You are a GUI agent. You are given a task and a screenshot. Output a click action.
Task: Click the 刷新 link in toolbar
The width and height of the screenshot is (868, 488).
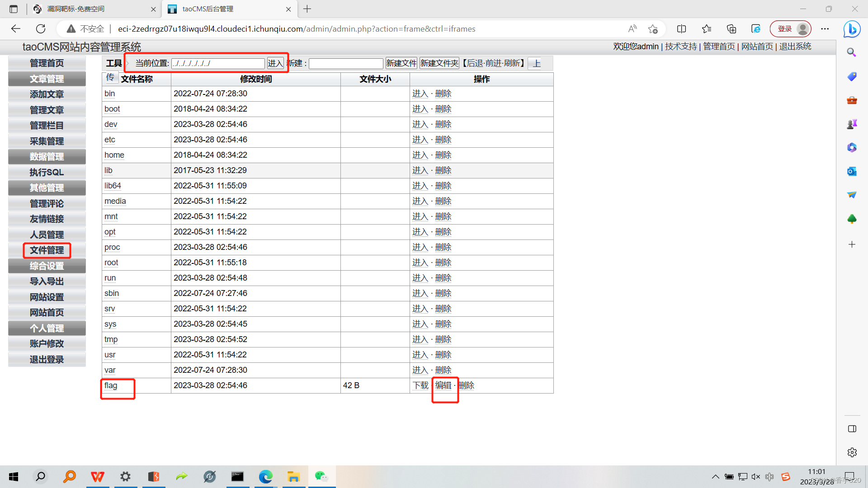coord(512,63)
